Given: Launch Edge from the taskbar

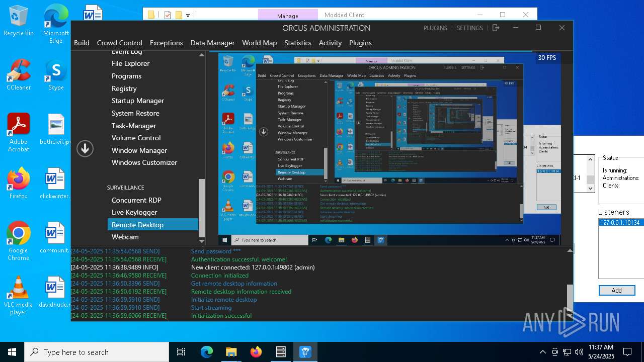Looking at the screenshot, I should coord(207,352).
